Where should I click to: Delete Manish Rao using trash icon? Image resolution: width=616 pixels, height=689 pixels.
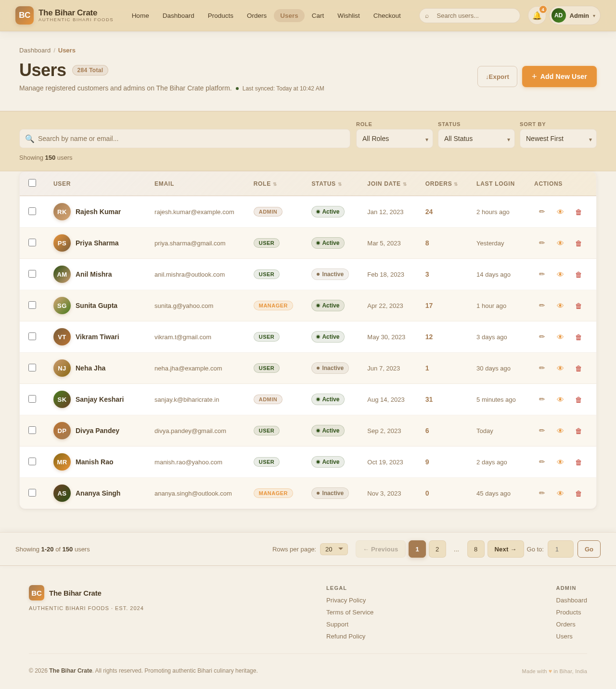click(578, 462)
